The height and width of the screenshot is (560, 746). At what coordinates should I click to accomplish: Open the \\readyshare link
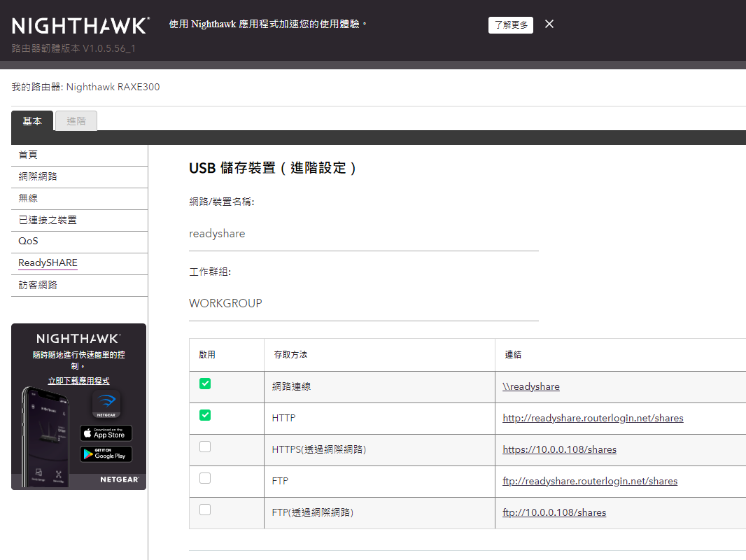(x=531, y=387)
